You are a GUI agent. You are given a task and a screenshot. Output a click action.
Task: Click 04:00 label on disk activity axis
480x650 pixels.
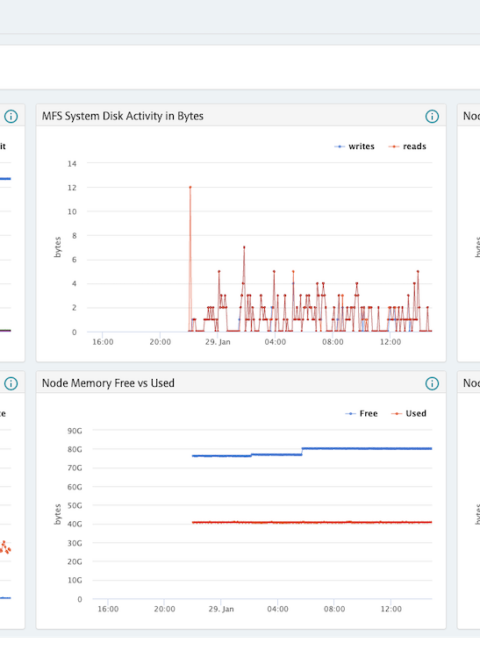[275, 342]
